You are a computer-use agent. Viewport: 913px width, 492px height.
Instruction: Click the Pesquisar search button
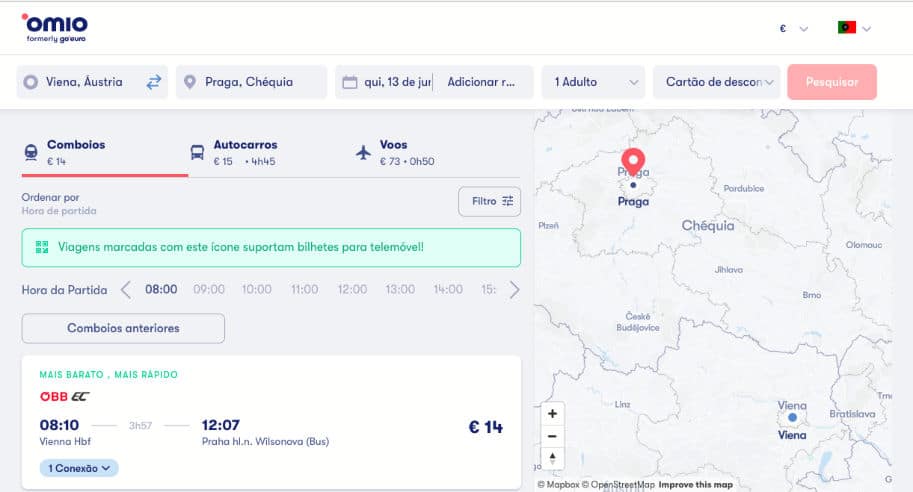click(x=832, y=82)
